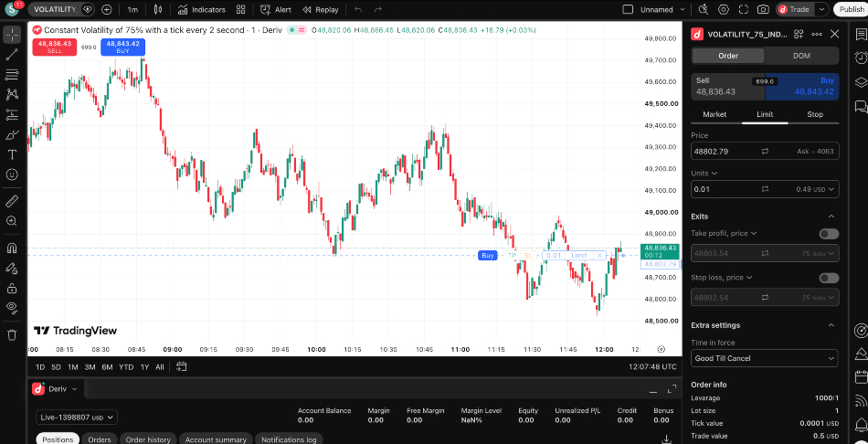Select the crosshair cursor tool
The height and width of the screenshot is (444, 868).
point(12,35)
